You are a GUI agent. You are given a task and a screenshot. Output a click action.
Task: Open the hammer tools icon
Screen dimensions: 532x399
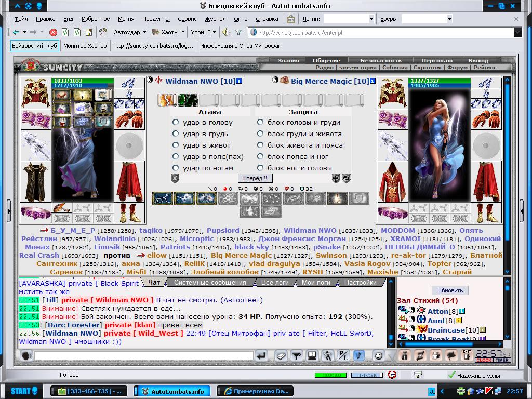(x=103, y=32)
